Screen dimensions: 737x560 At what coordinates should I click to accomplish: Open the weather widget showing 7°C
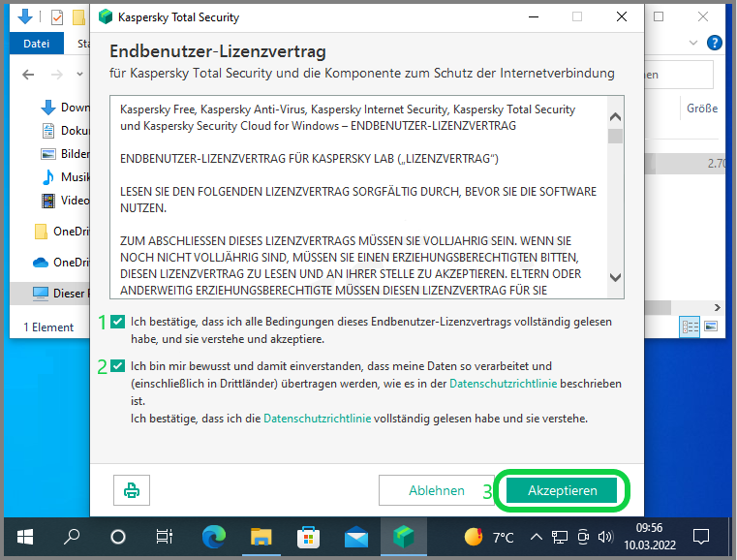point(489,537)
